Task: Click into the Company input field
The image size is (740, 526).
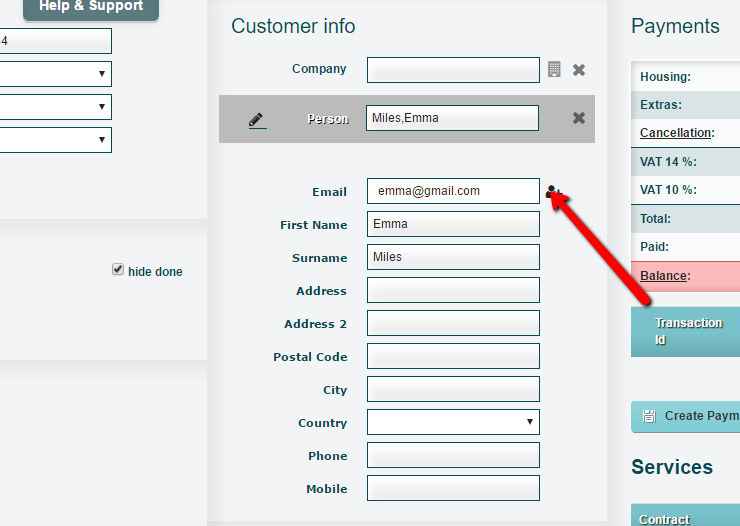Action: point(453,70)
